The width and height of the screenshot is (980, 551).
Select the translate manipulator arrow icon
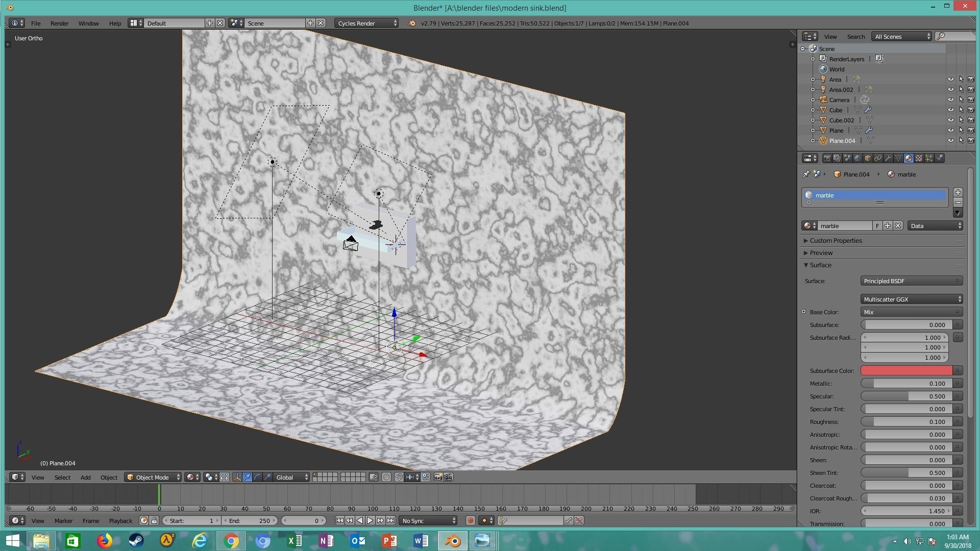[247, 477]
